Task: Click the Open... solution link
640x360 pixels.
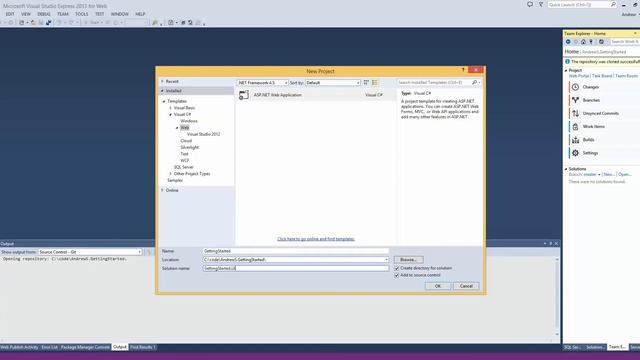Action: [625, 175]
